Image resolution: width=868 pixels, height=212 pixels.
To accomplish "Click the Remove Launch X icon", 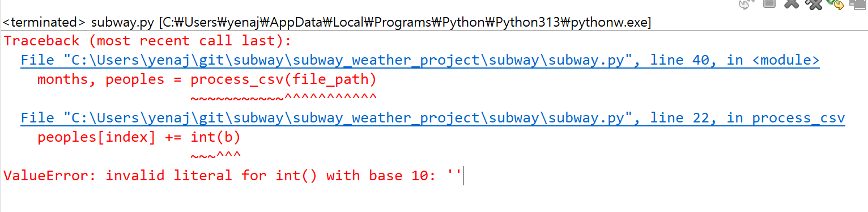I will (792, 3).
